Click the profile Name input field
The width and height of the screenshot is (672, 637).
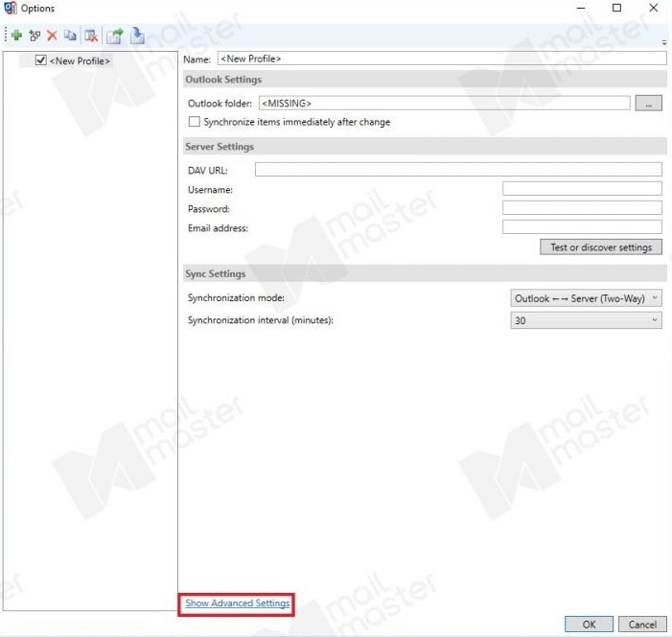442,59
